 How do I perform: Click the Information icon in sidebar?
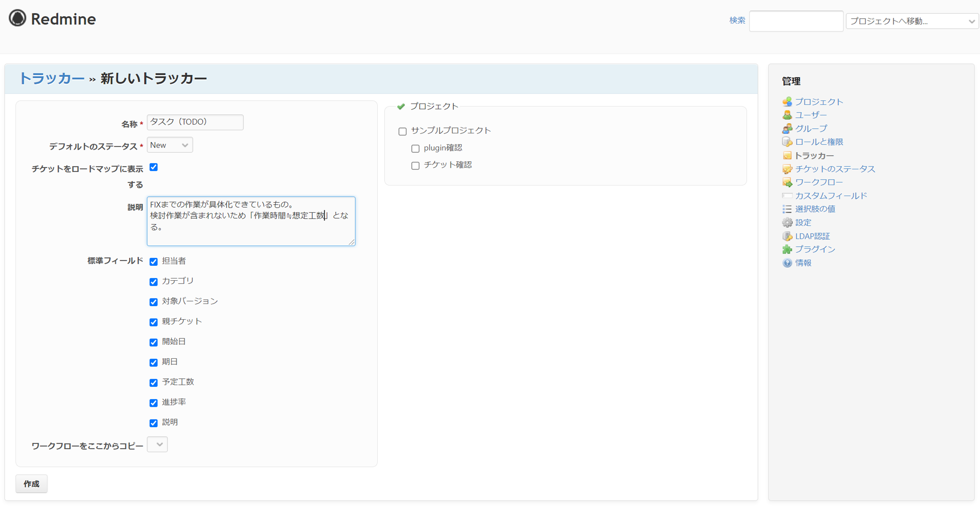[787, 263]
